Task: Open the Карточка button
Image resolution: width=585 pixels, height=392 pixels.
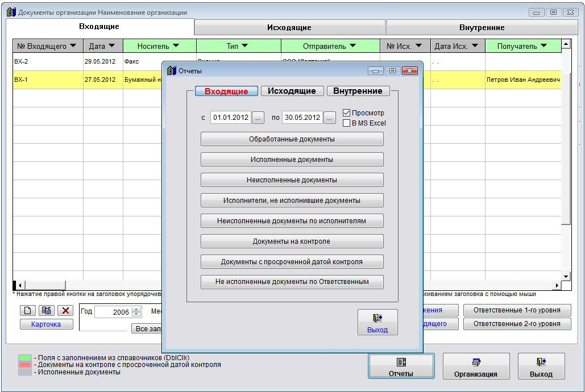Action: 46,324
